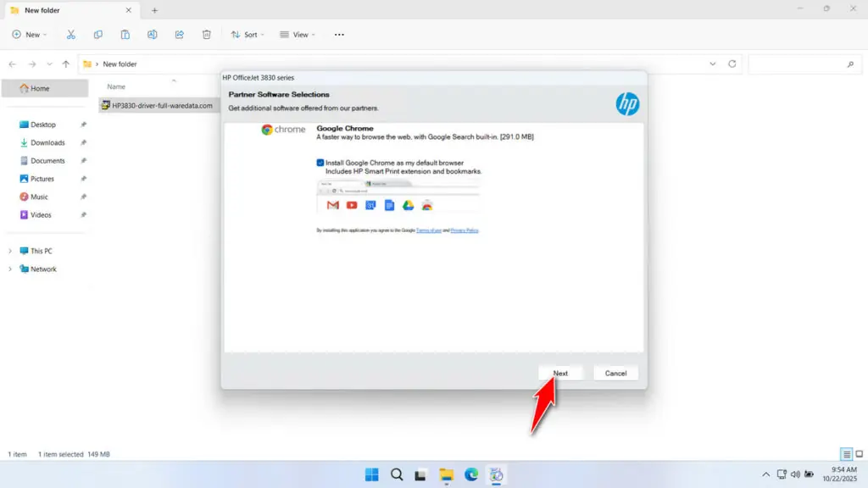Click the Delete trash icon in toolbar

click(207, 35)
